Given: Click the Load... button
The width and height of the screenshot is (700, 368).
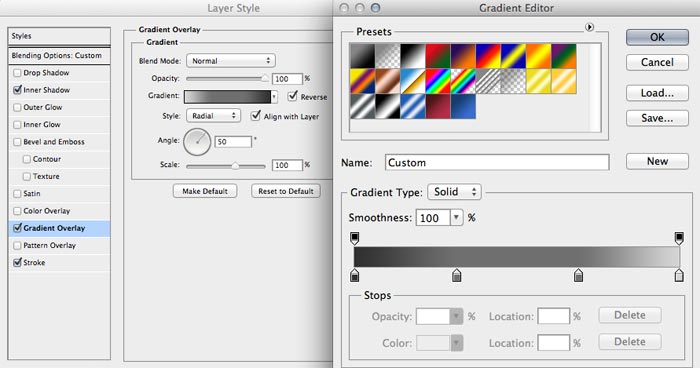Looking at the screenshot, I should click(x=657, y=93).
